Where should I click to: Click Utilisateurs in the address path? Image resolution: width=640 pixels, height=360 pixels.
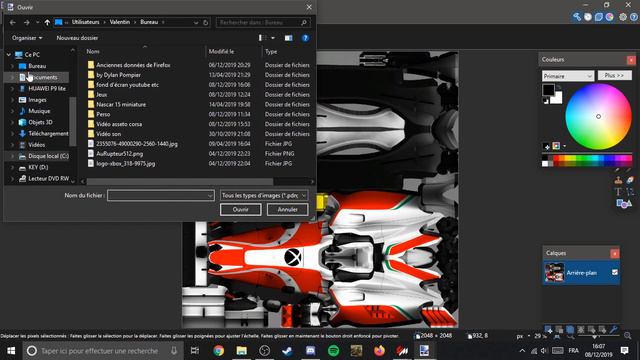(86, 22)
